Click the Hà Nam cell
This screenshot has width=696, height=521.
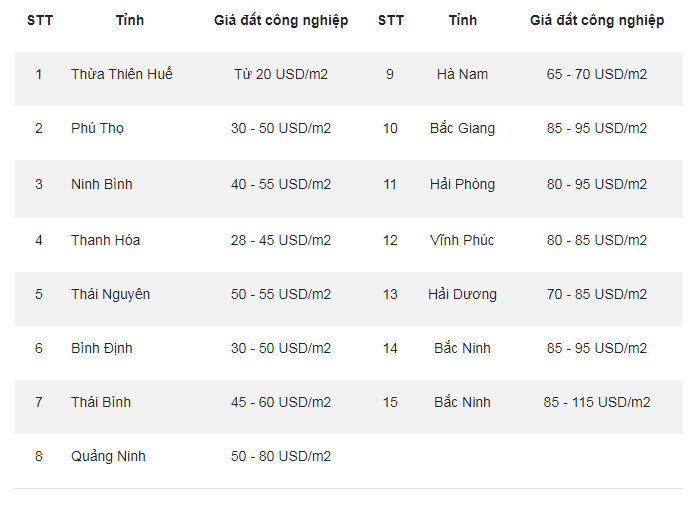click(462, 74)
